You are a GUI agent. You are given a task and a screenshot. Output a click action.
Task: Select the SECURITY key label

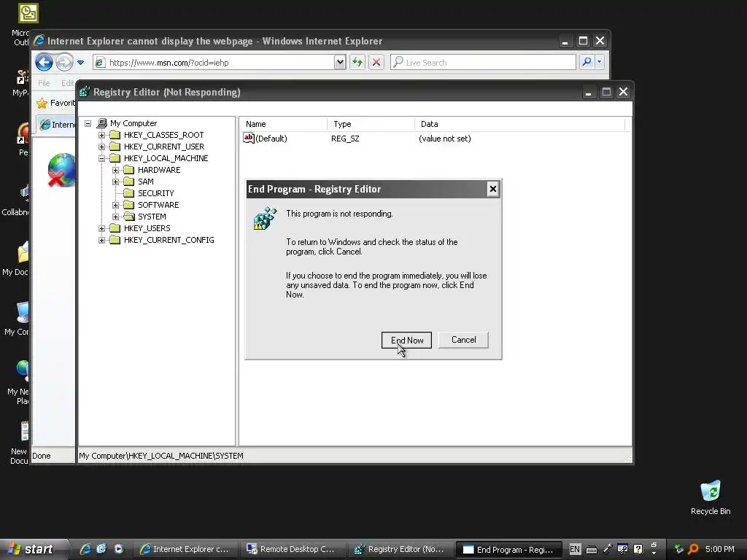point(156,193)
